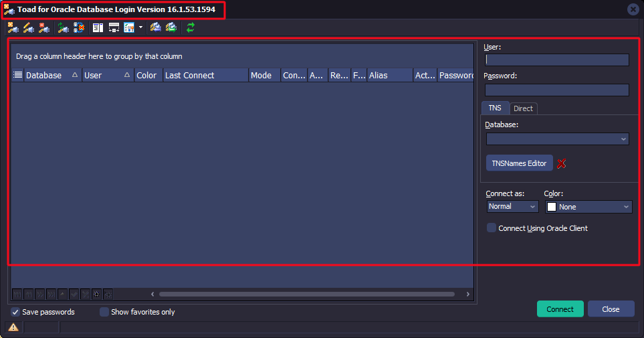Open the Database dropdown list
Screen dimensions: 644x338
coord(623,139)
